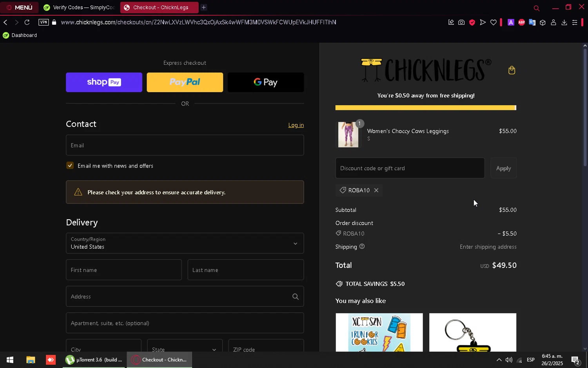Open the Adblock Plus ABP extension
Image resolution: width=588 pixels, height=368 pixels.
click(x=521, y=22)
